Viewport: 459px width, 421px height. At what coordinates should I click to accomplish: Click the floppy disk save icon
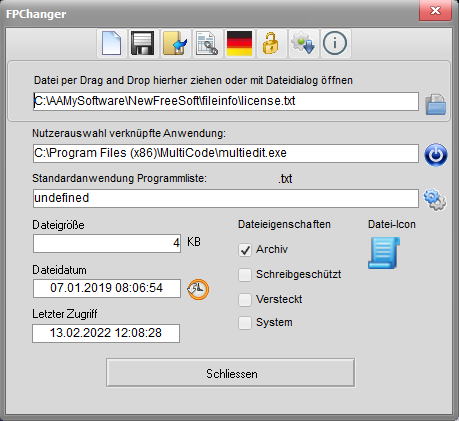click(143, 43)
